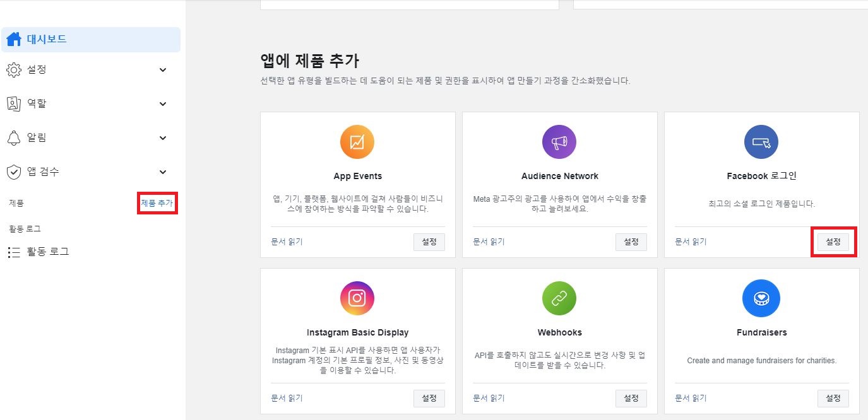The width and height of the screenshot is (868, 420).
Task: Click the roles person badge icon
Action: click(x=14, y=103)
